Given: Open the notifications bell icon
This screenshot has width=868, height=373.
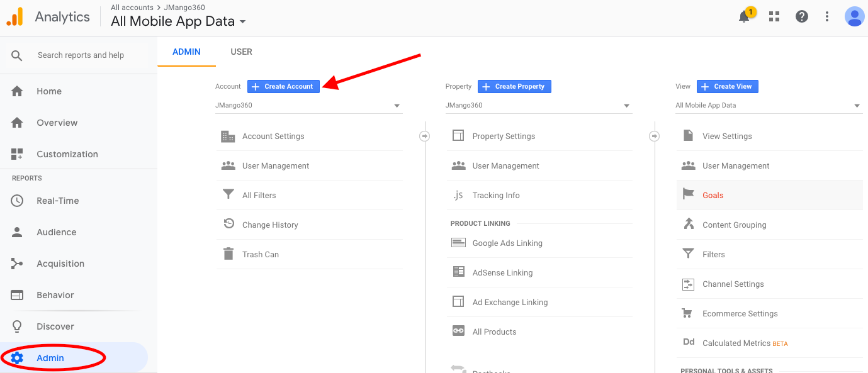Looking at the screenshot, I should click(x=744, y=17).
